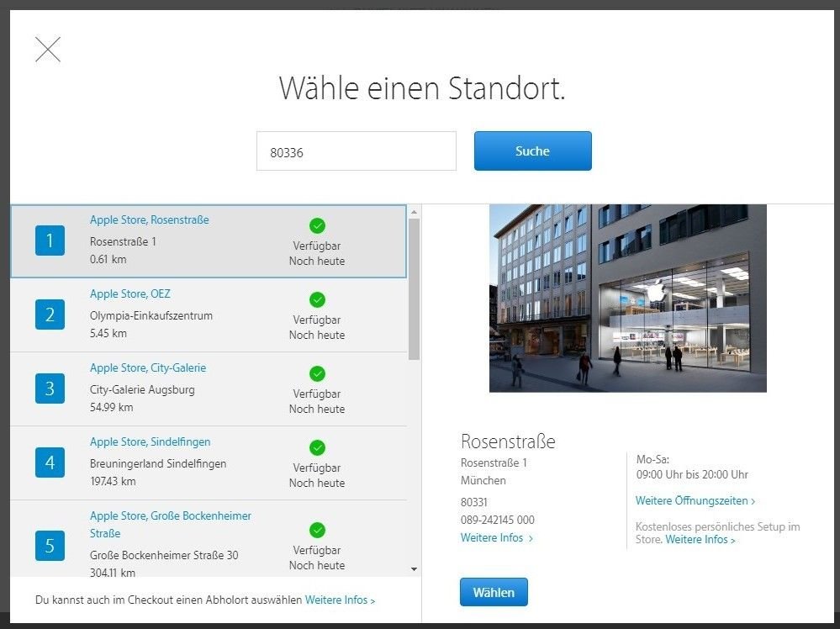Screen dimensions: 840x629
Task: Click green availability check for Große Bockenheimer
Action: (317, 530)
